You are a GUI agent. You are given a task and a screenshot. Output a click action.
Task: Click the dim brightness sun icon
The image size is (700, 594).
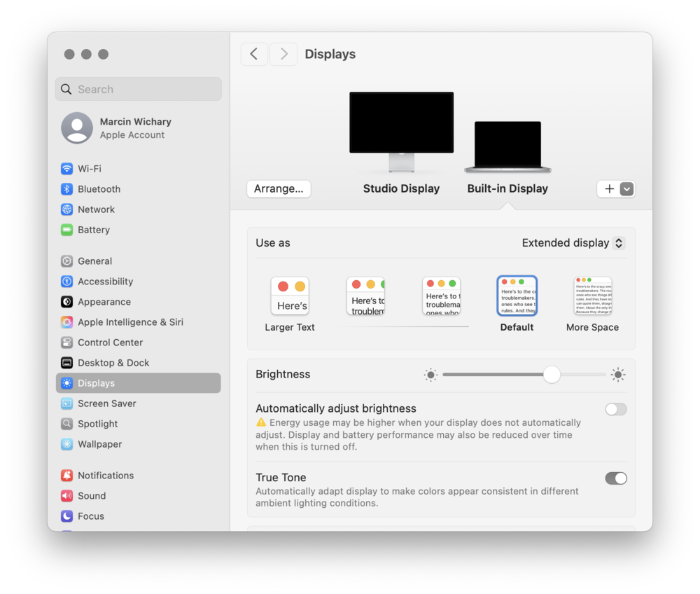pyautogui.click(x=430, y=375)
